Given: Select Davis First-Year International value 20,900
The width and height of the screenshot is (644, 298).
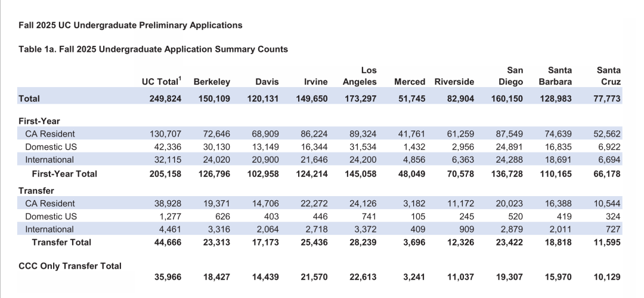Looking at the screenshot, I should [x=265, y=160].
